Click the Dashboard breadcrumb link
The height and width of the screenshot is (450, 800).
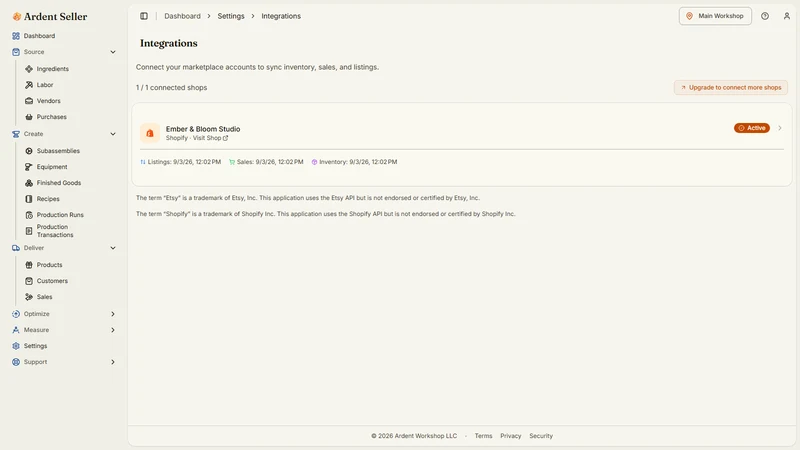[x=182, y=16]
